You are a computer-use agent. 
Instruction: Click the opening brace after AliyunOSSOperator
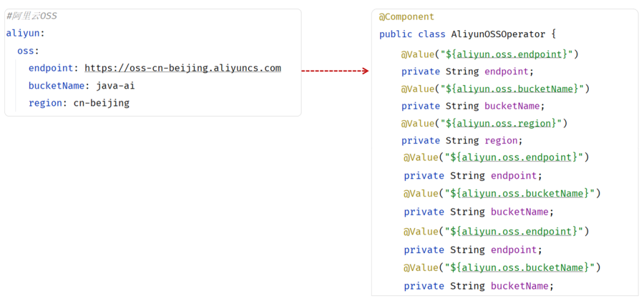pyautogui.click(x=553, y=34)
